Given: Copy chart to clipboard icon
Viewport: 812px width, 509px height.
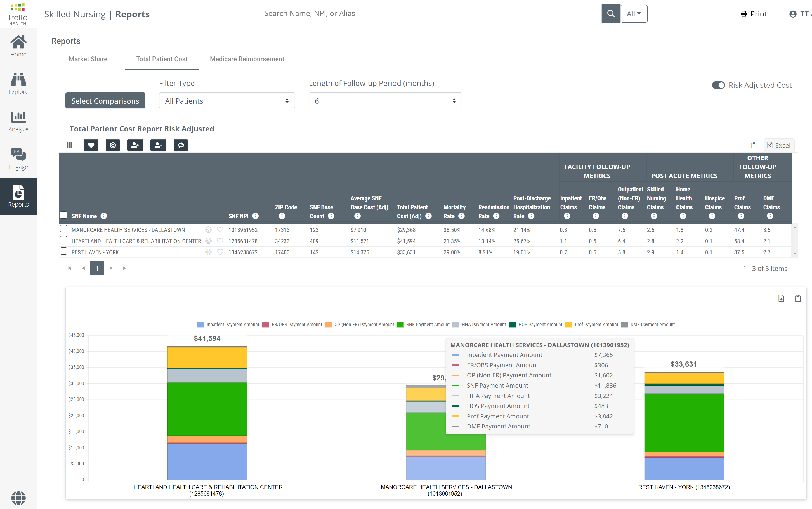Looking at the screenshot, I should 797,298.
